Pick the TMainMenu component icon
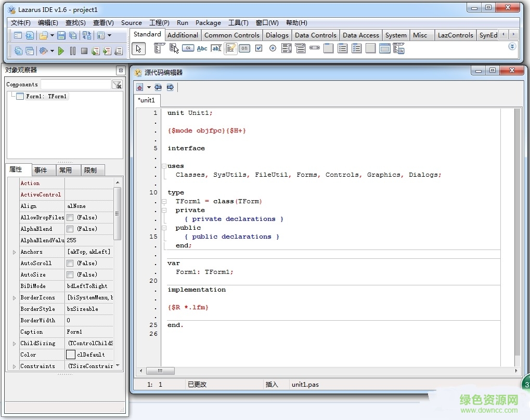Image resolution: width=530 pixels, height=420 pixels. (159, 48)
